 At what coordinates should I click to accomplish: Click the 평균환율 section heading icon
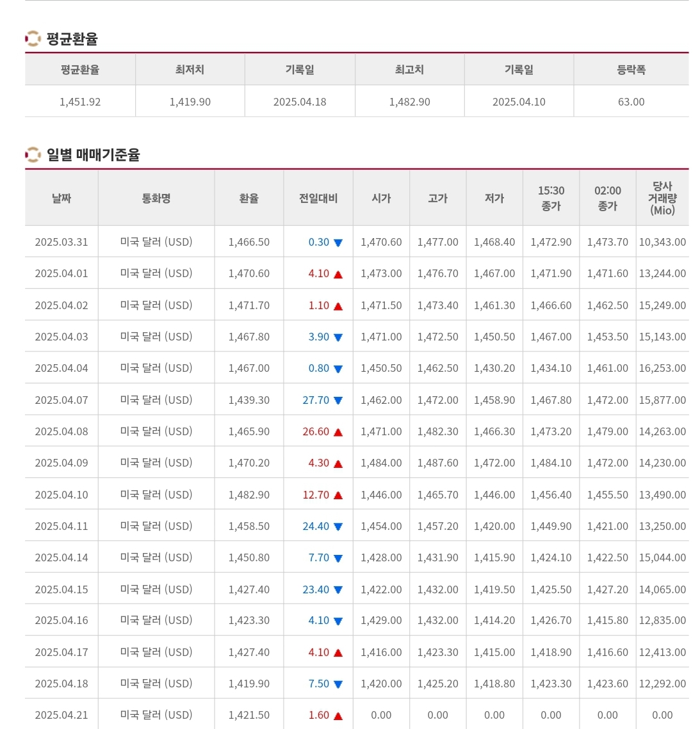pyautogui.click(x=33, y=38)
